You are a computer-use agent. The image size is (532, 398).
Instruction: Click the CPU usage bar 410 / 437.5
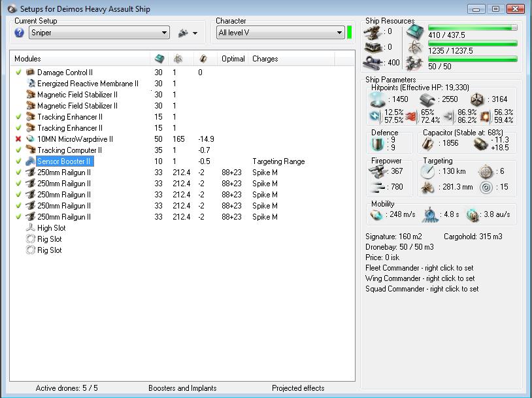click(473, 28)
